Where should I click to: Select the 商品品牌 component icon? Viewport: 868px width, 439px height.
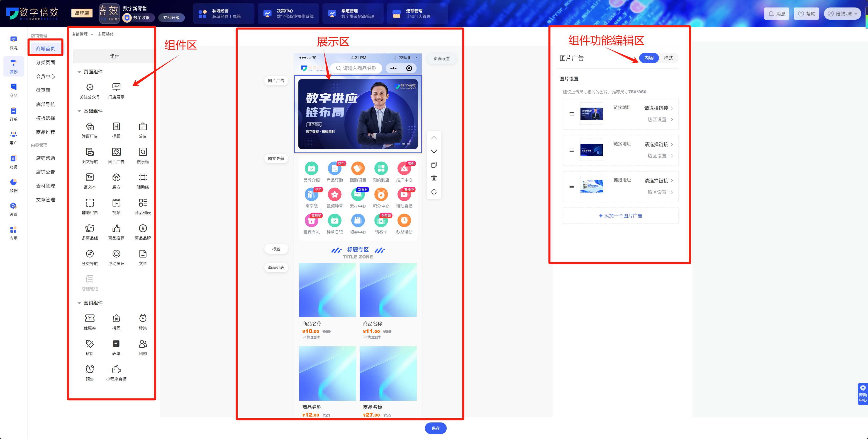(x=143, y=228)
